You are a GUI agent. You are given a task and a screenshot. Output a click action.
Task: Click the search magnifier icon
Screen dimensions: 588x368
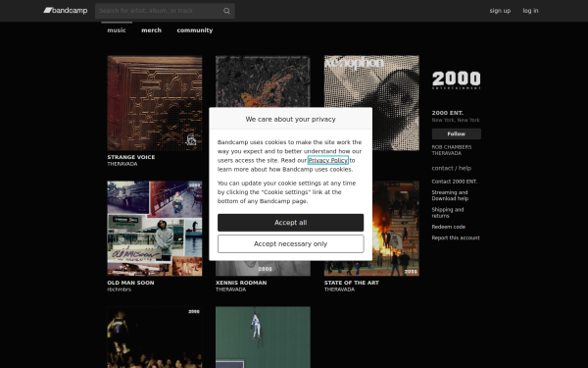[226, 11]
